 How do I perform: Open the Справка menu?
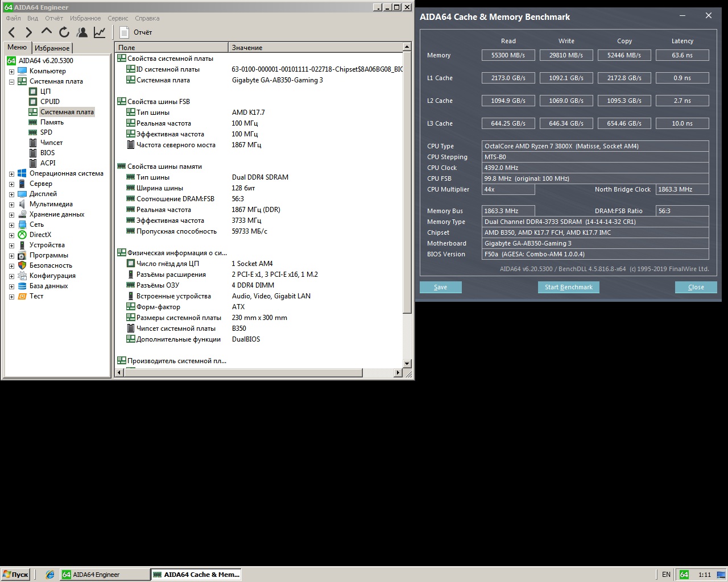coord(147,18)
